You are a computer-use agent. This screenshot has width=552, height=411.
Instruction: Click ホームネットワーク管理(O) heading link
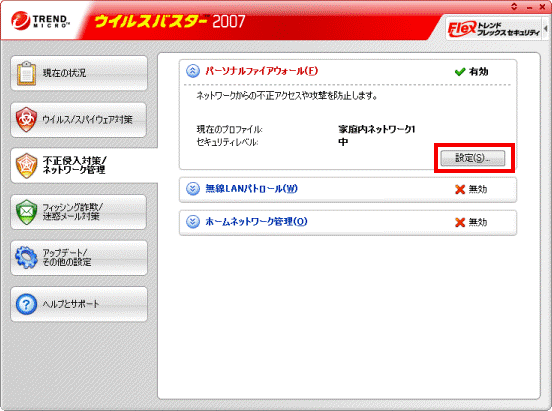click(256, 222)
